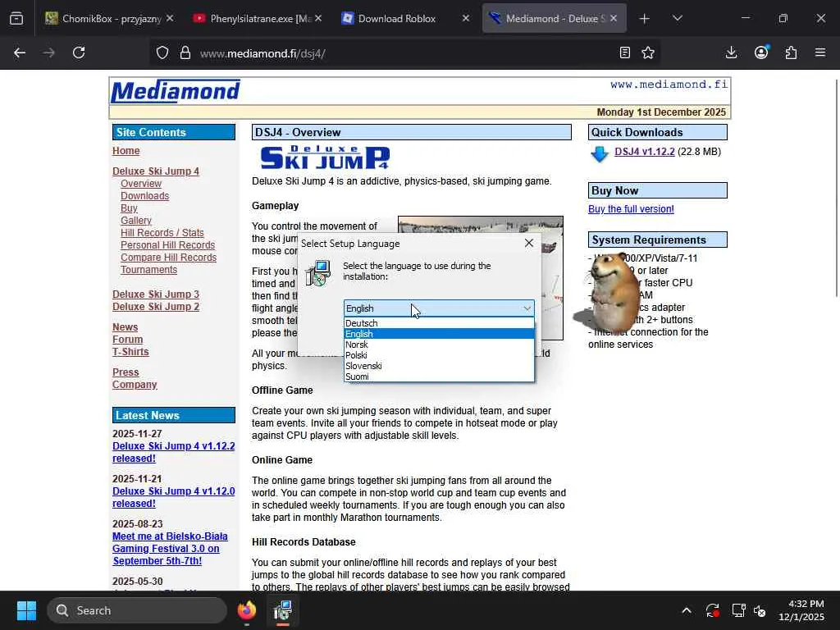This screenshot has width=840, height=630.
Task: Open Gallery sidebar link
Action: [x=136, y=221]
